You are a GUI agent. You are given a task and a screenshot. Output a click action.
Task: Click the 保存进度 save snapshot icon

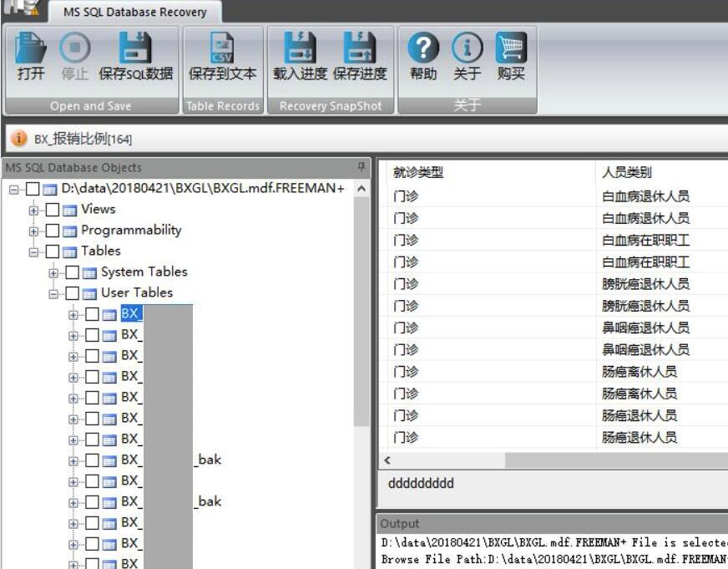(360, 48)
